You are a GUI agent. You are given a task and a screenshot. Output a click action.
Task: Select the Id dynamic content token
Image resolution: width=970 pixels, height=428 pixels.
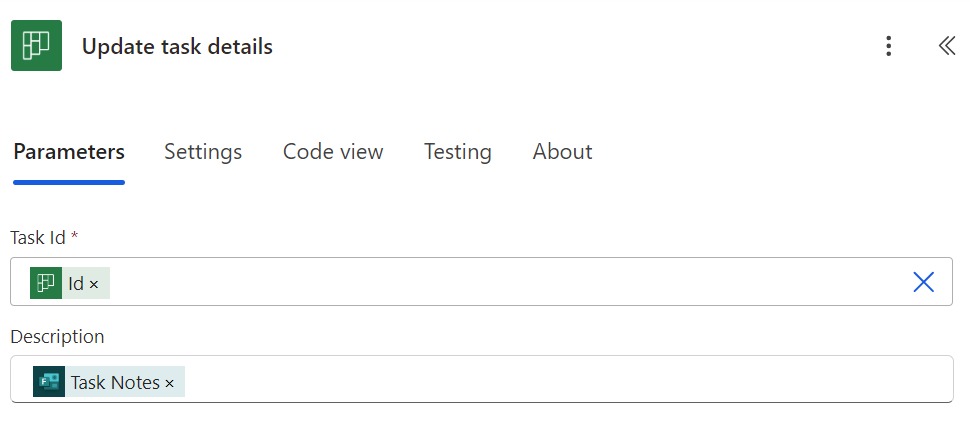click(x=76, y=284)
